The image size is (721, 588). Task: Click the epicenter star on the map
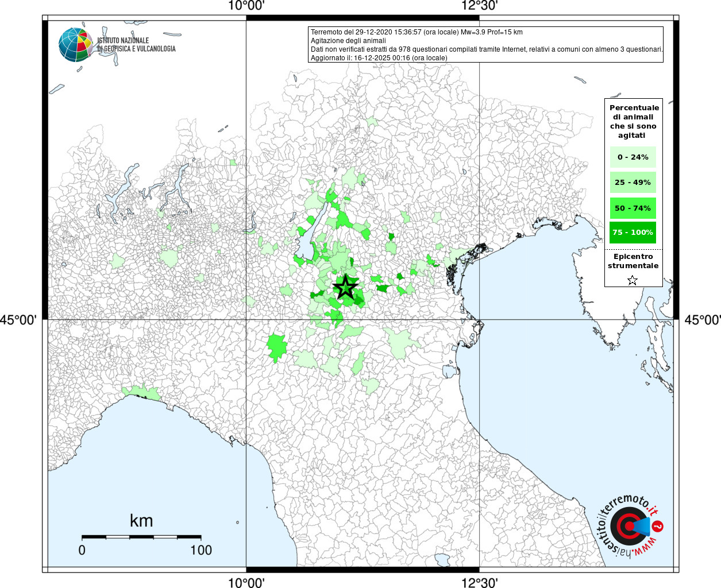coord(345,287)
